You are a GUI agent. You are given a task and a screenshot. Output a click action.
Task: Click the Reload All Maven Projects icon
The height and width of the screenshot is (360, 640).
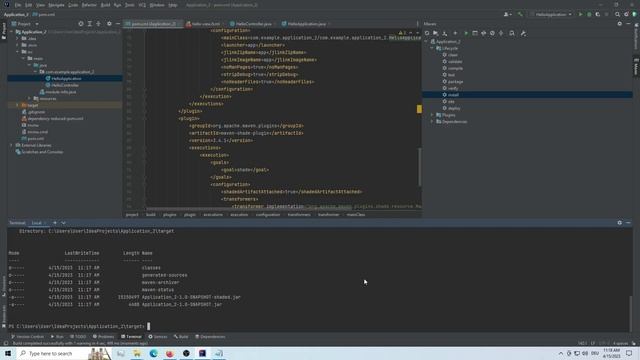tap(427, 33)
